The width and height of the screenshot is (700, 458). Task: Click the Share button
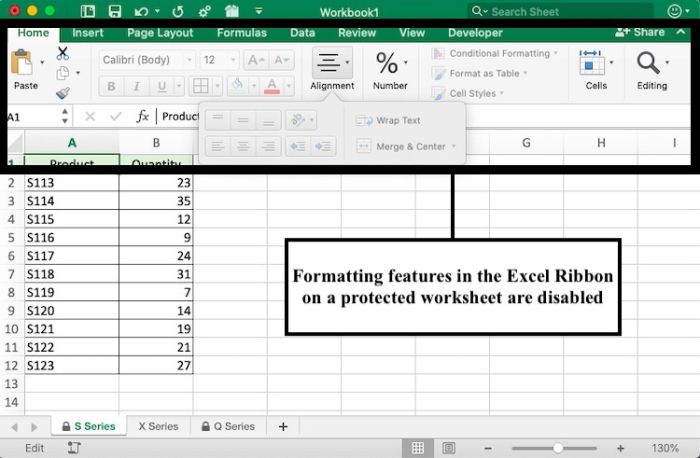tap(640, 32)
